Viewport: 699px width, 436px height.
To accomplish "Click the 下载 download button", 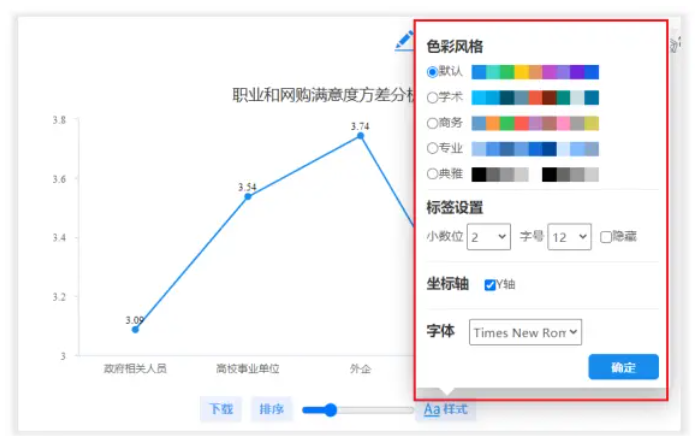I will coord(221,409).
